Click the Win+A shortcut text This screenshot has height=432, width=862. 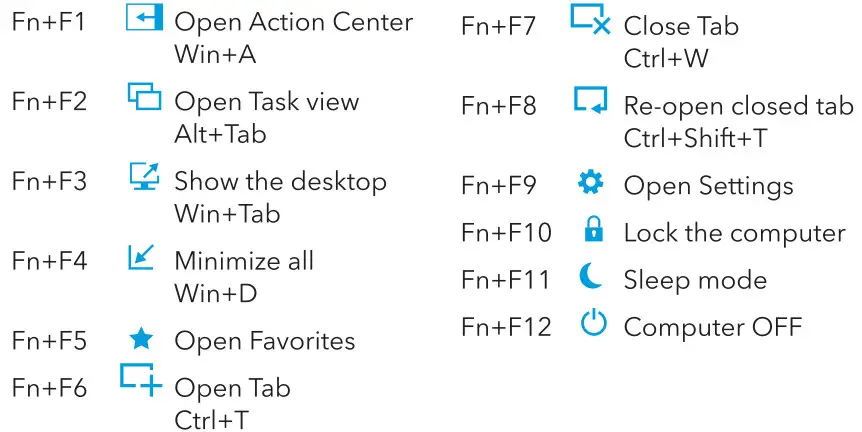click(x=215, y=54)
